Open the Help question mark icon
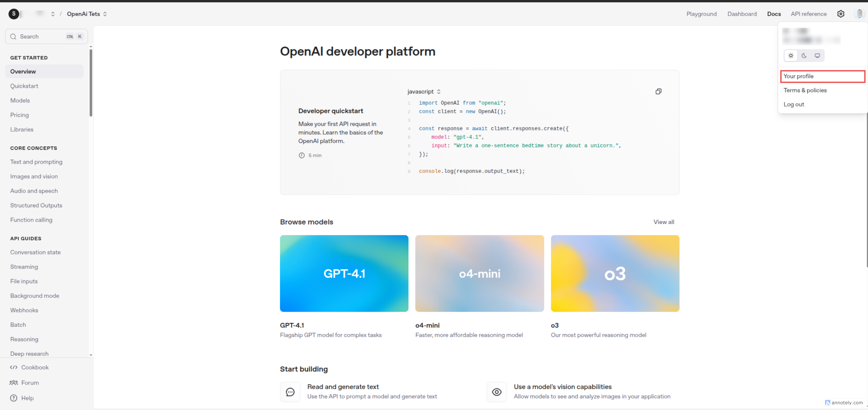868x410 pixels. coord(14,398)
